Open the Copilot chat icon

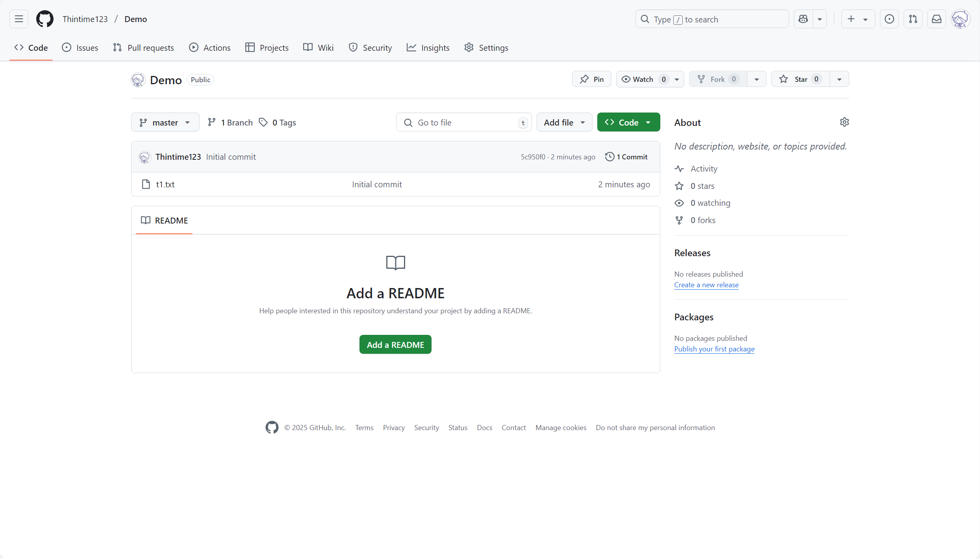[x=803, y=19]
